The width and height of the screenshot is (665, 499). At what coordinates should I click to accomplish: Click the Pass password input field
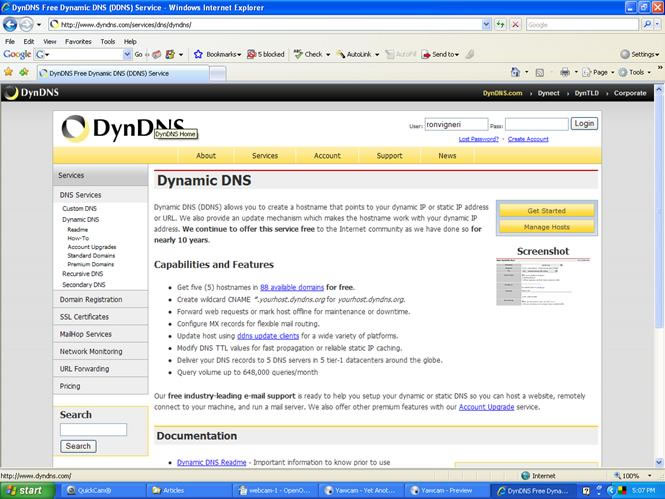[536, 124]
